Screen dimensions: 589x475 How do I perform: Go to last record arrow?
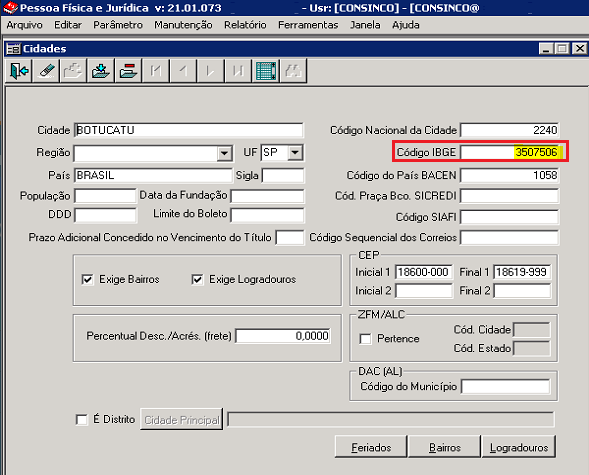point(238,71)
